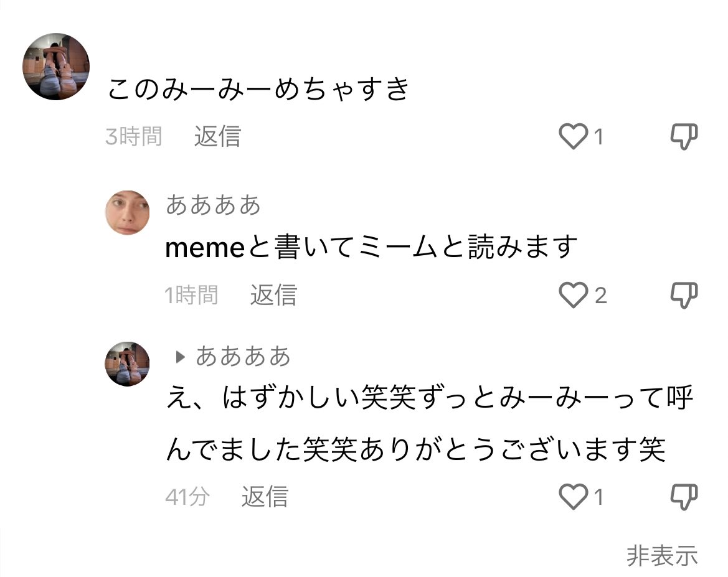Dislike the top みーみー comment

click(x=683, y=136)
